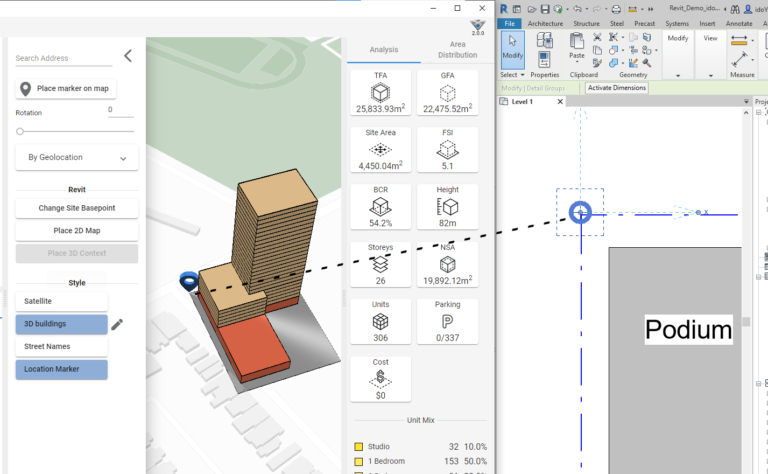Screen dimensions: 768x474
Task: Cut to clipboard scissors icon
Action: 597,37
